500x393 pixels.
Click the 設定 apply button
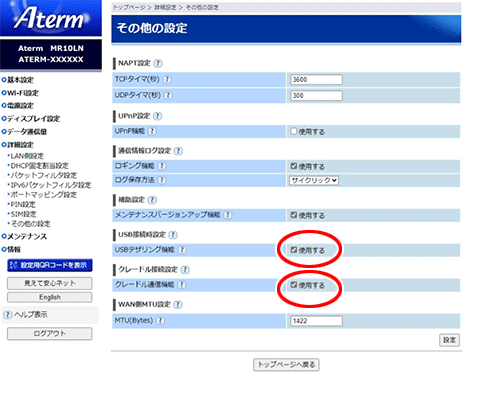click(449, 340)
